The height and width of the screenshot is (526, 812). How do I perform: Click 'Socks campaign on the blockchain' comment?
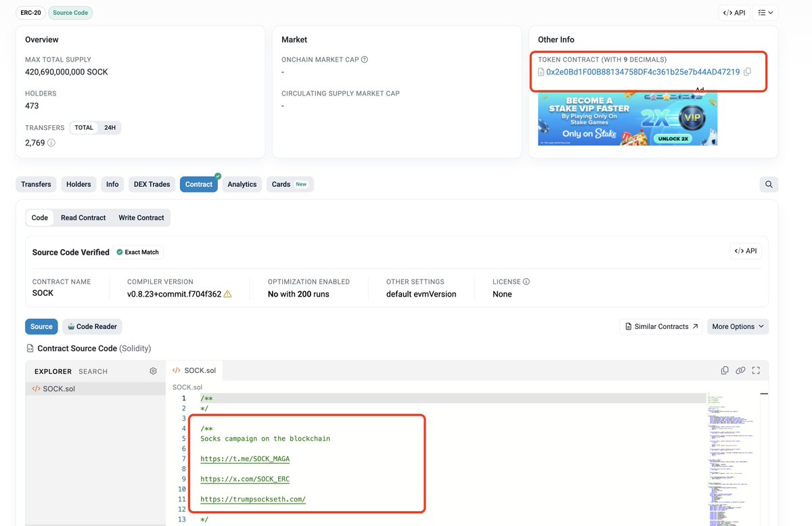265,439
